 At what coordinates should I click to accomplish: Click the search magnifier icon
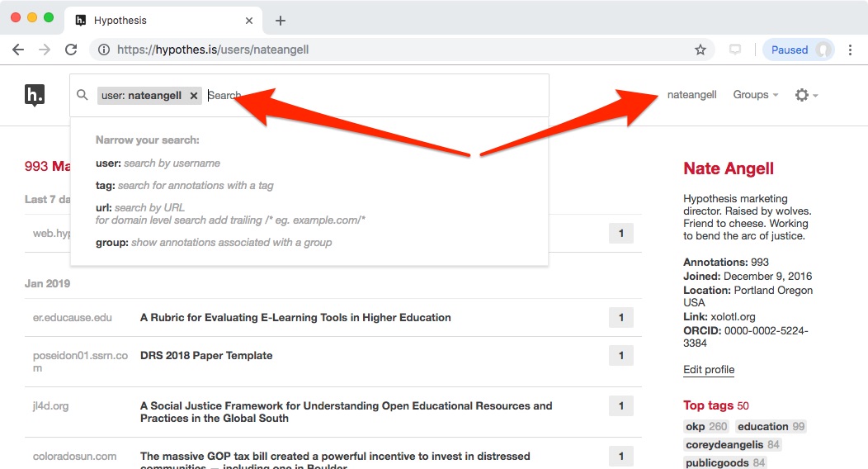[82, 95]
